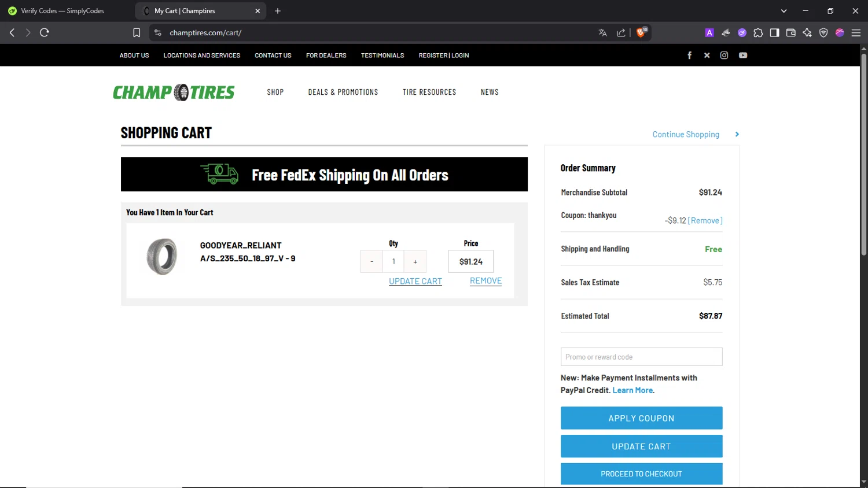Open the Brave Wallet icon
The image size is (868, 488).
pyautogui.click(x=791, y=33)
